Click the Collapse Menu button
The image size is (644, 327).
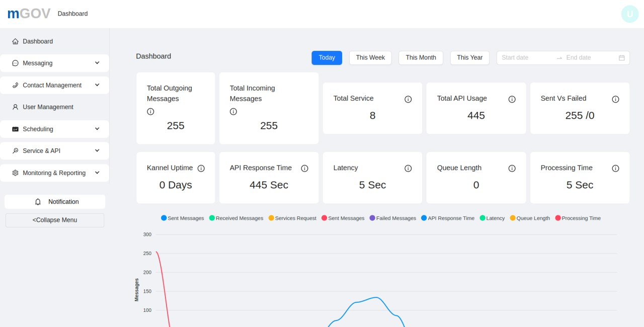pos(55,220)
